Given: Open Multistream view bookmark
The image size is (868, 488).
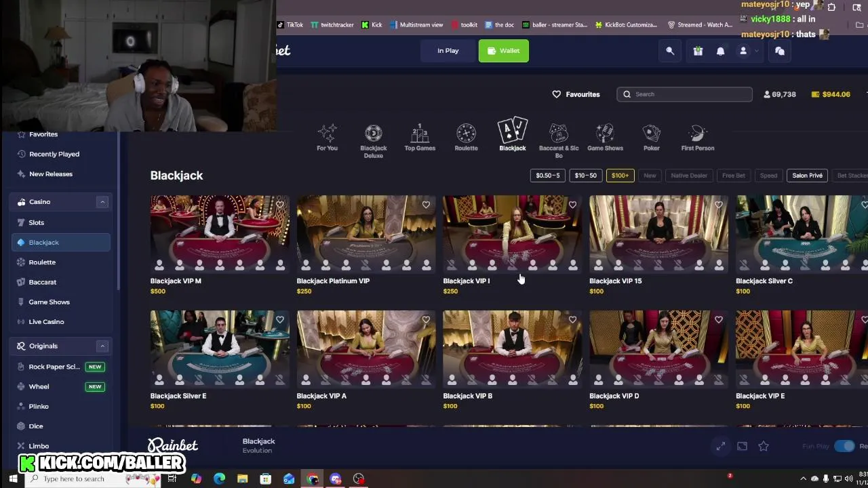Looking at the screenshot, I should pyautogui.click(x=416, y=25).
